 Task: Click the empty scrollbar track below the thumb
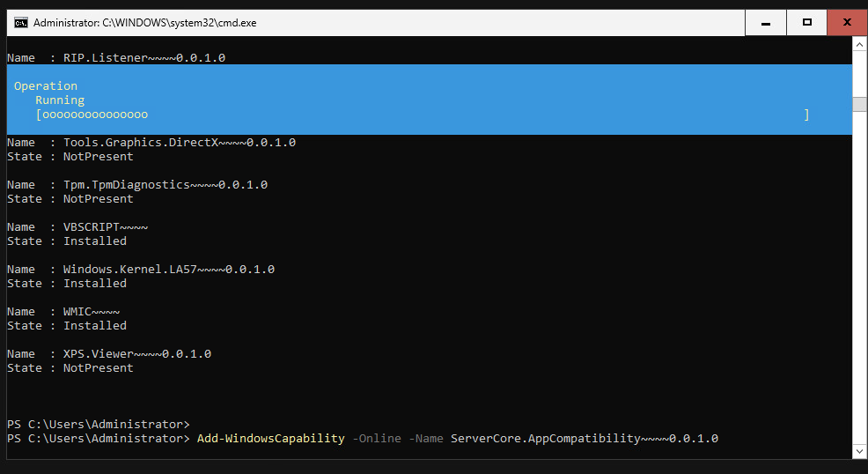click(860, 282)
